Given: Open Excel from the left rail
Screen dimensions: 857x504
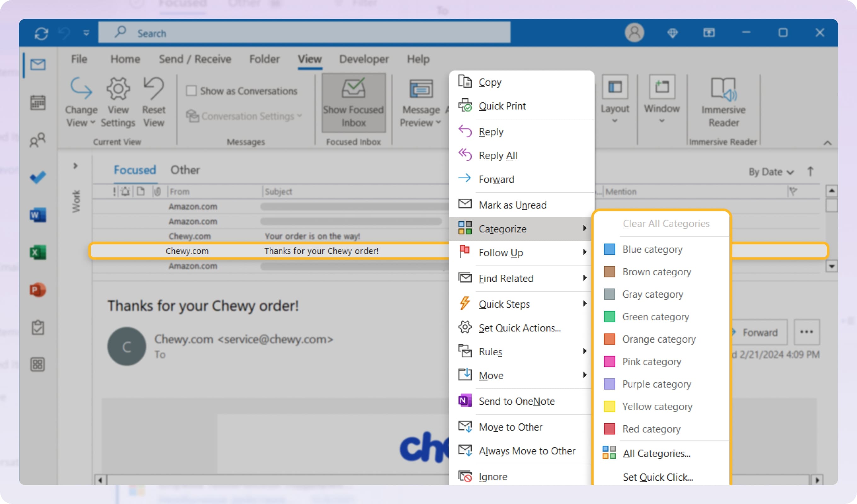Looking at the screenshot, I should tap(37, 252).
